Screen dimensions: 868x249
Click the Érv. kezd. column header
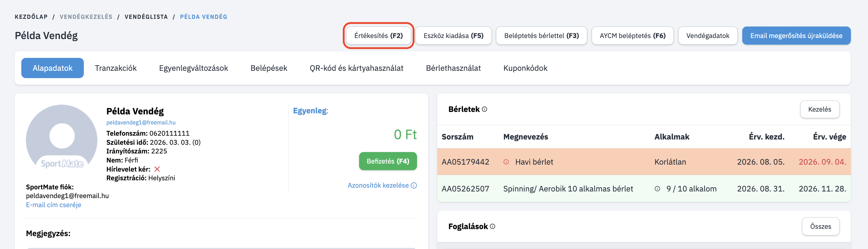(x=767, y=137)
